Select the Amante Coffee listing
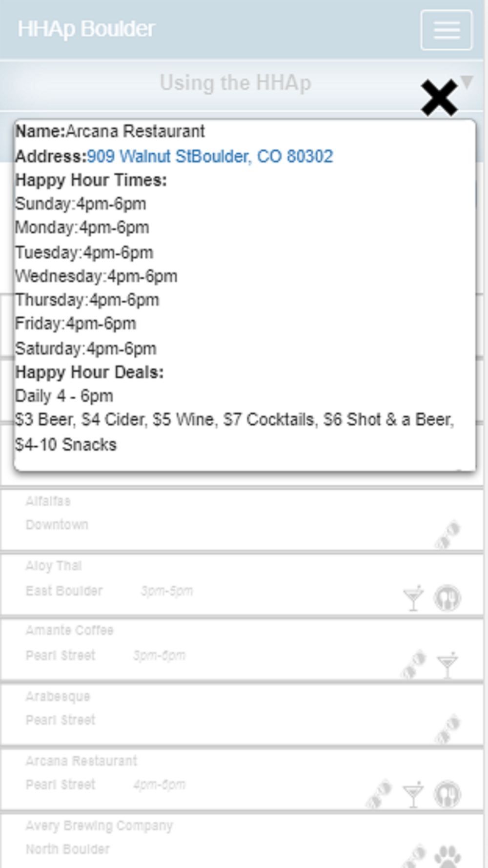 (195, 649)
